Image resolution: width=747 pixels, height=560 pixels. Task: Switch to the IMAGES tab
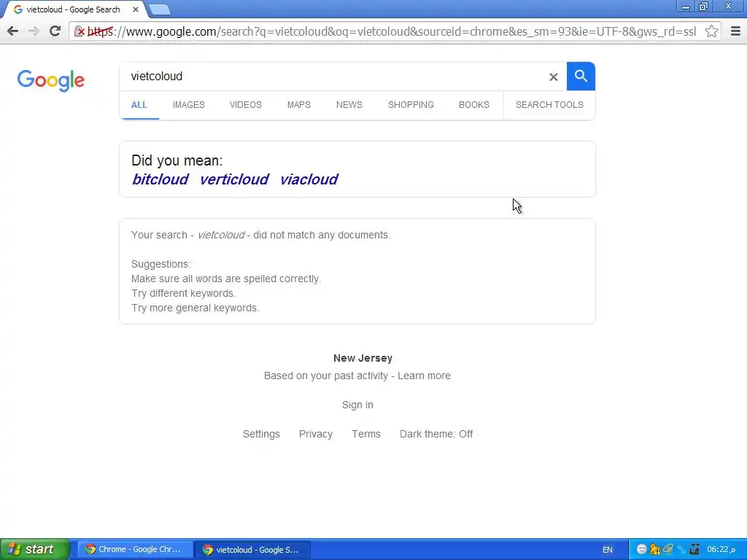click(189, 105)
